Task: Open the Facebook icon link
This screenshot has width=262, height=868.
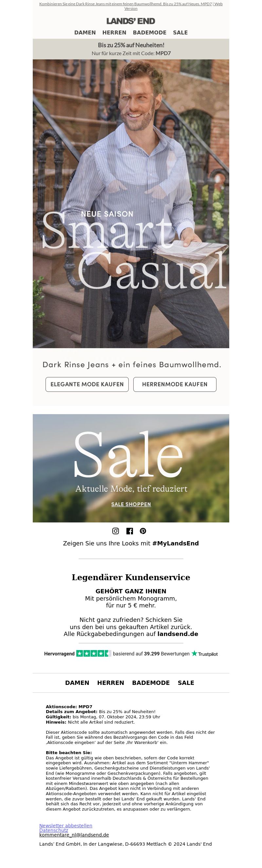Action: coord(129,531)
